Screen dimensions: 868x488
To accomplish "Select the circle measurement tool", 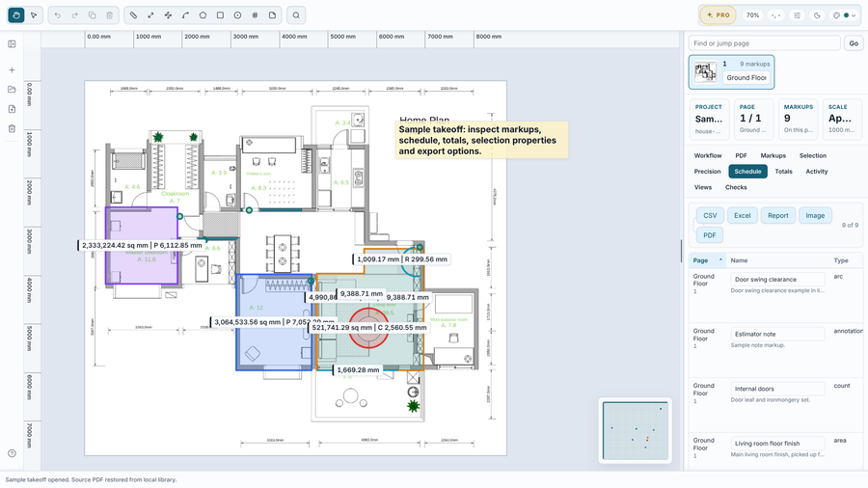I will (x=237, y=15).
